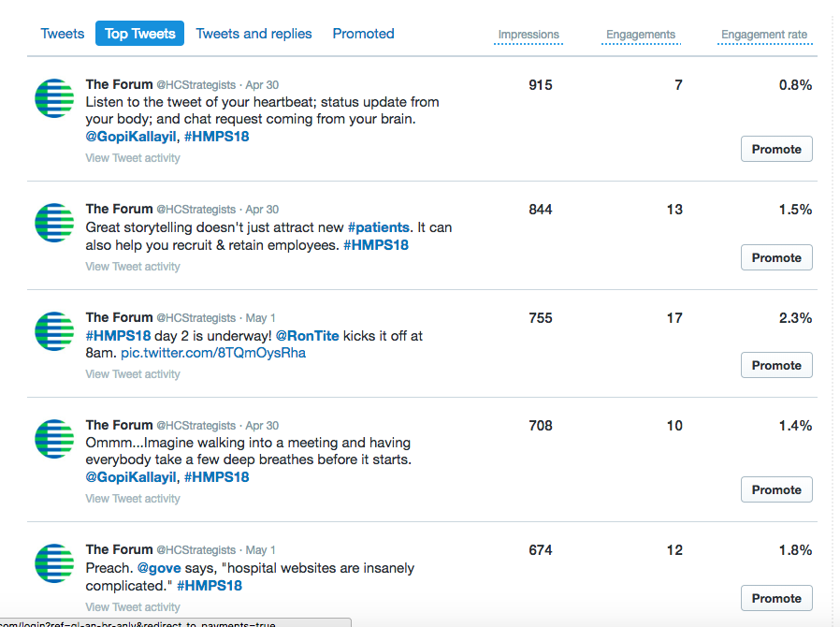Switch to the Tweets tab

point(62,34)
